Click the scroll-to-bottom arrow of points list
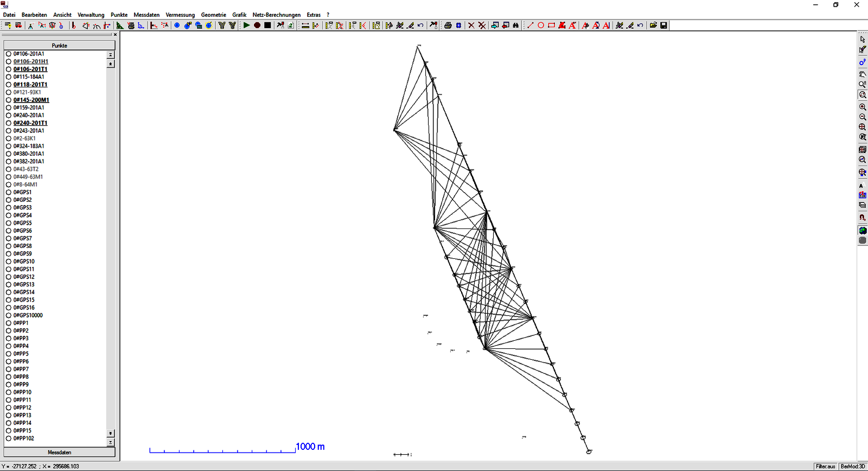Screen dimensions: 868x471 click(x=111, y=442)
